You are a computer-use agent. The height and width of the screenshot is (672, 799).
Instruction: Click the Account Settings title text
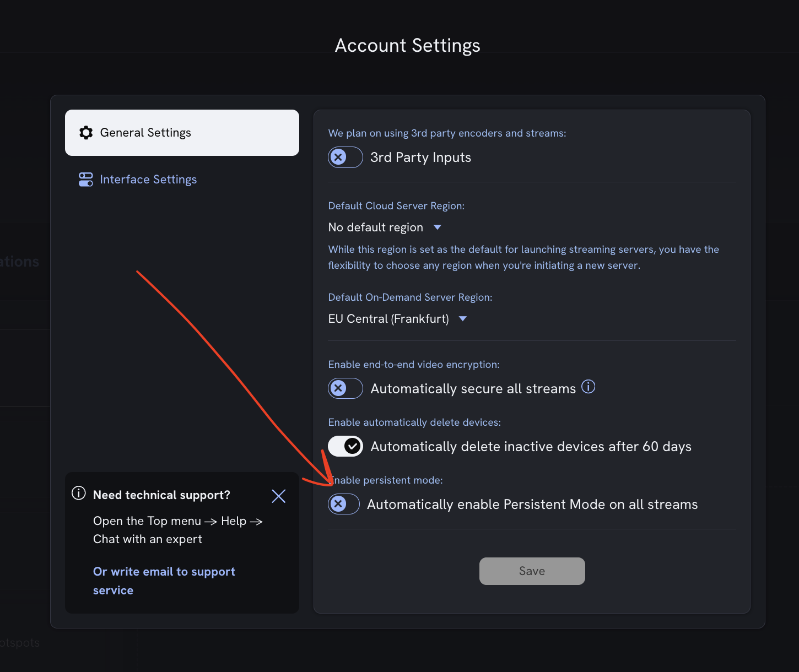[x=408, y=45]
